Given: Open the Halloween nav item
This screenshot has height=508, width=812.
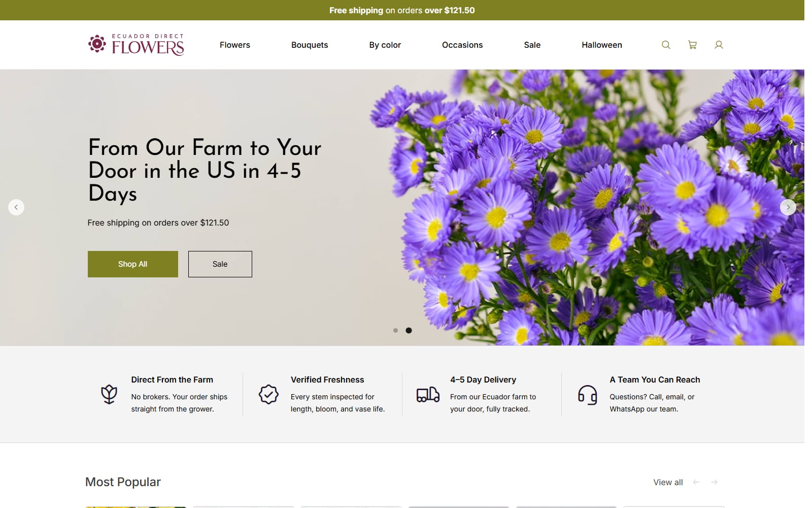Looking at the screenshot, I should pos(602,45).
